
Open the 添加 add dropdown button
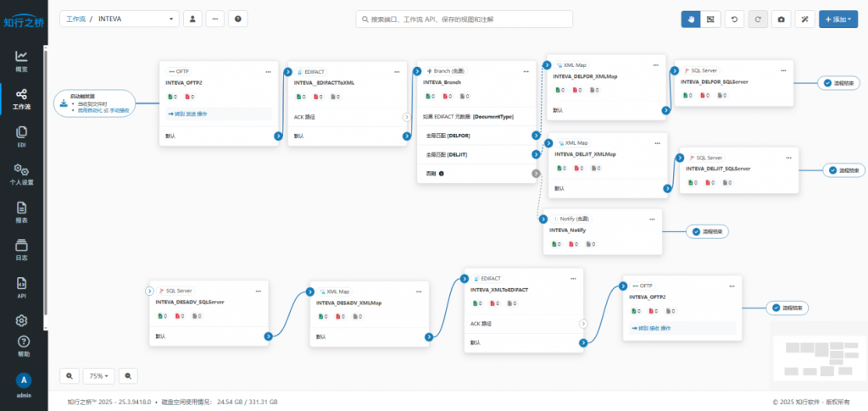tap(838, 19)
